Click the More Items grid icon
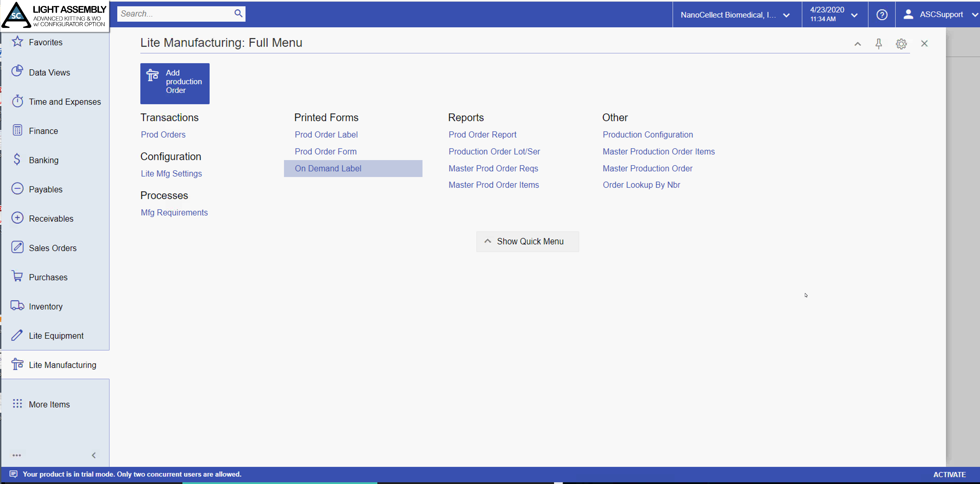 click(x=17, y=404)
